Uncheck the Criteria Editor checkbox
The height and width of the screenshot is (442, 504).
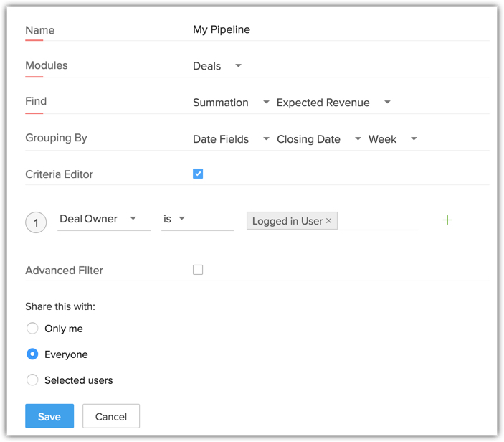tap(198, 174)
